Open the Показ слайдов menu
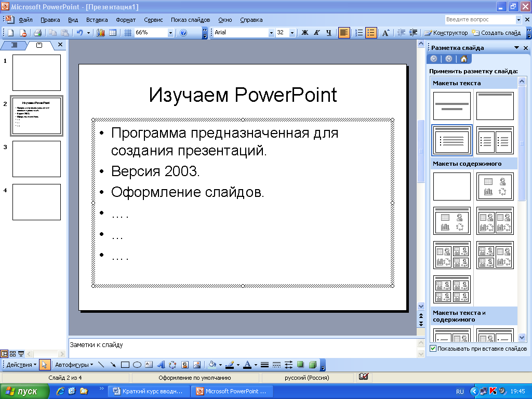The image size is (532, 399). pos(190,20)
